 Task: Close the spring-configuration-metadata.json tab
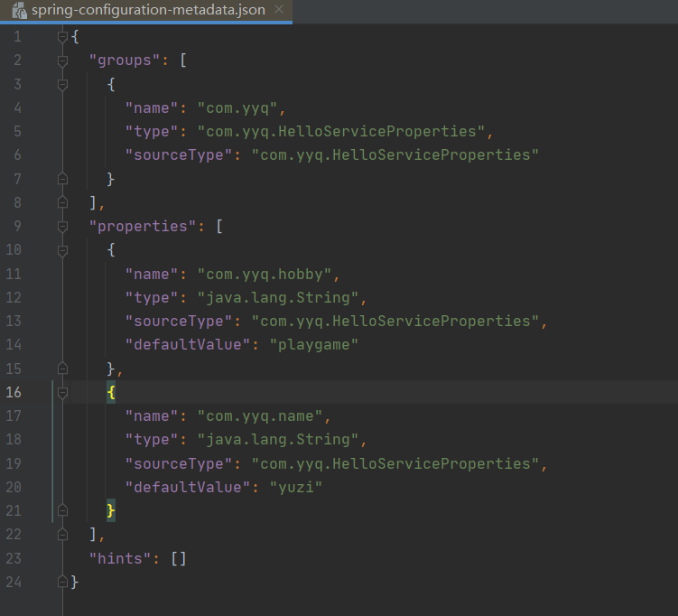point(279,9)
